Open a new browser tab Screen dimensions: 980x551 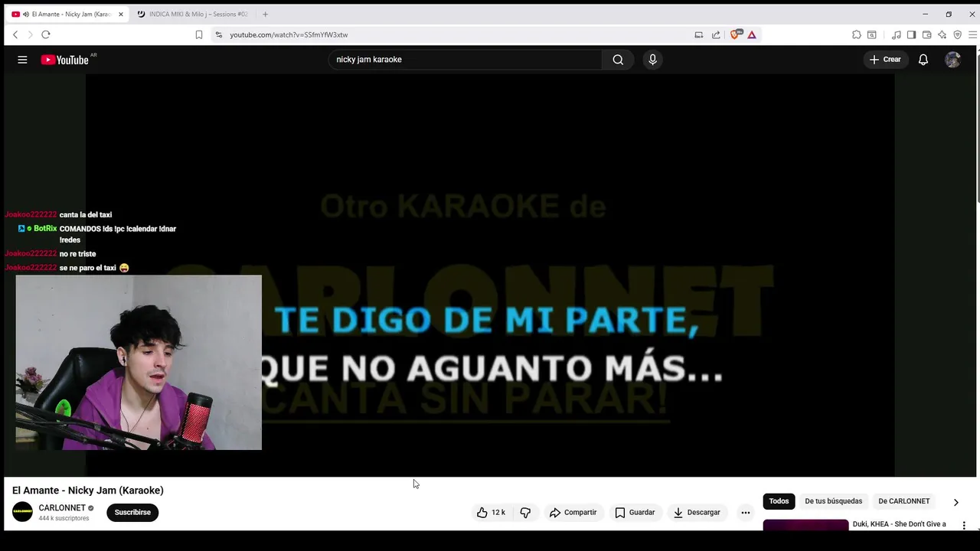click(265, 15)
